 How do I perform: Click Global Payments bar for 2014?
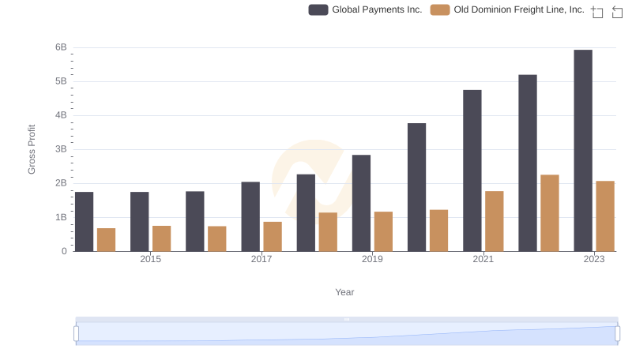(x=85, y=222)
